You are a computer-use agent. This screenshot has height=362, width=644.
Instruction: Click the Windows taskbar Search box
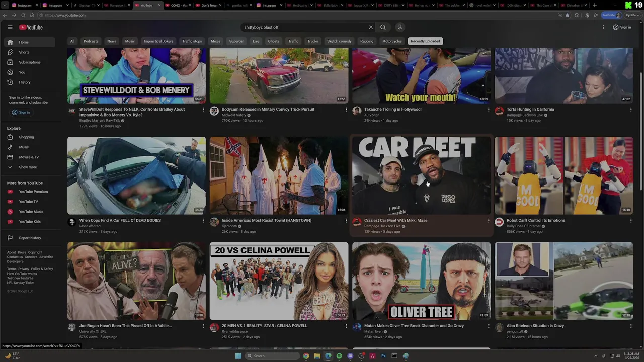point(272,356)
